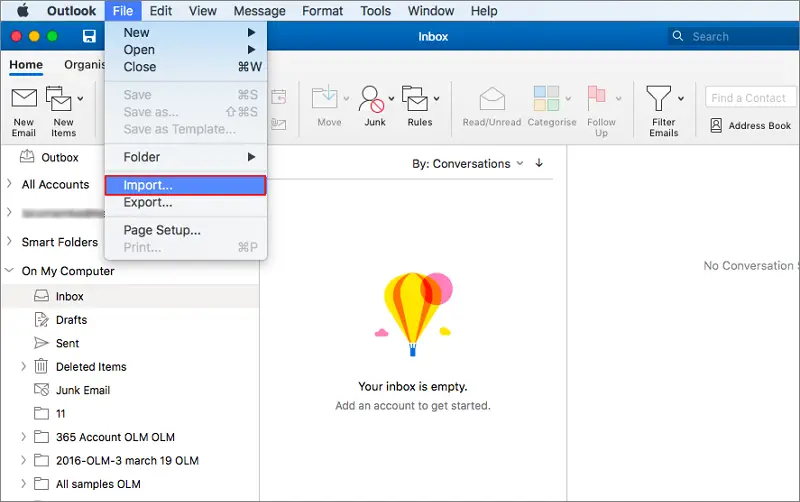This screenshot has width=800, height=502.
Task: Click the Sent paper plane icon
Action: pos(41,343)
